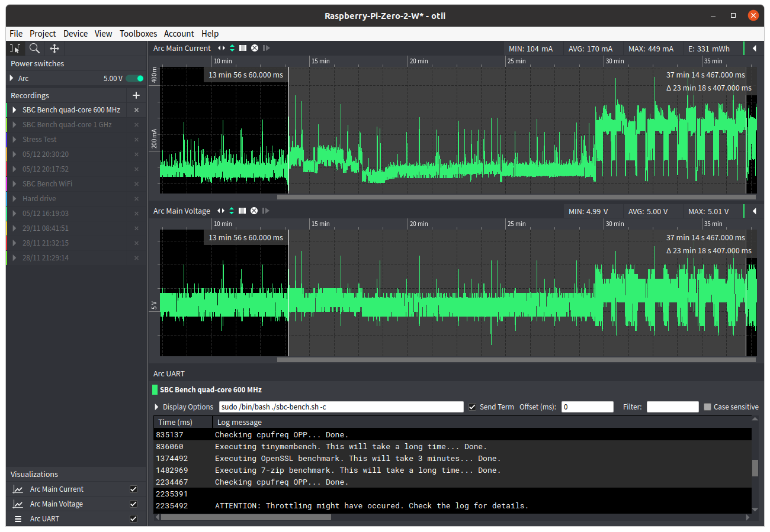Select the 'Executing 7-zip benchmark' log row
The image size is (770, 532).
pos(453,470)
